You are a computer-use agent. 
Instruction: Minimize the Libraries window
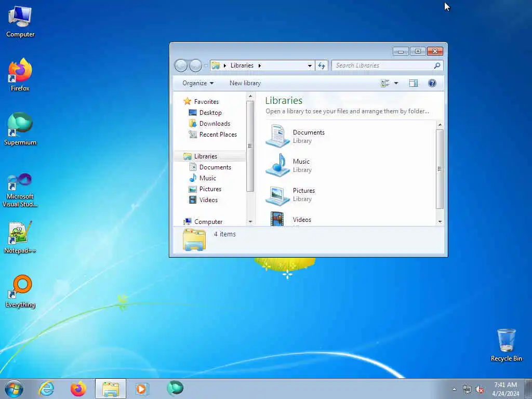[401, 51]
